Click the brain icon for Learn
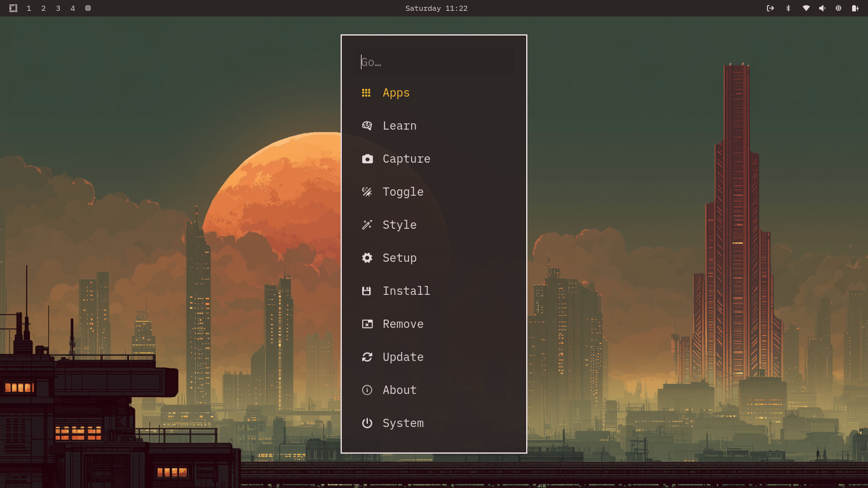The height and width of the screenshot is (488, 868). (367, 126)
